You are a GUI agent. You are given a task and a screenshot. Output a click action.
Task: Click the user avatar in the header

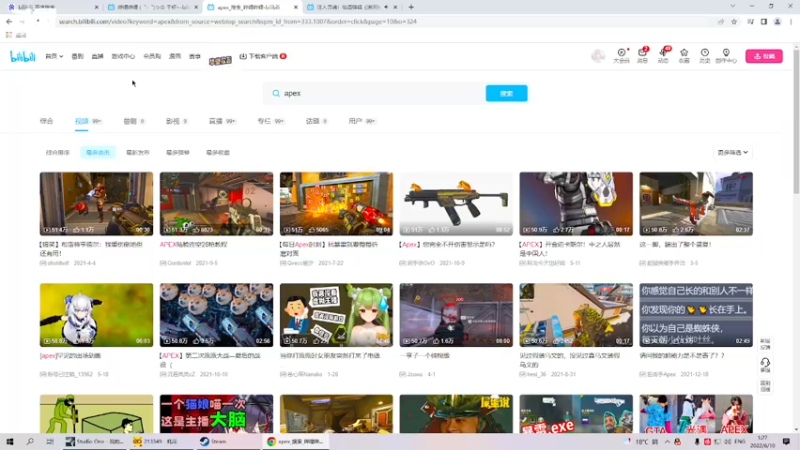coord(598,56)
